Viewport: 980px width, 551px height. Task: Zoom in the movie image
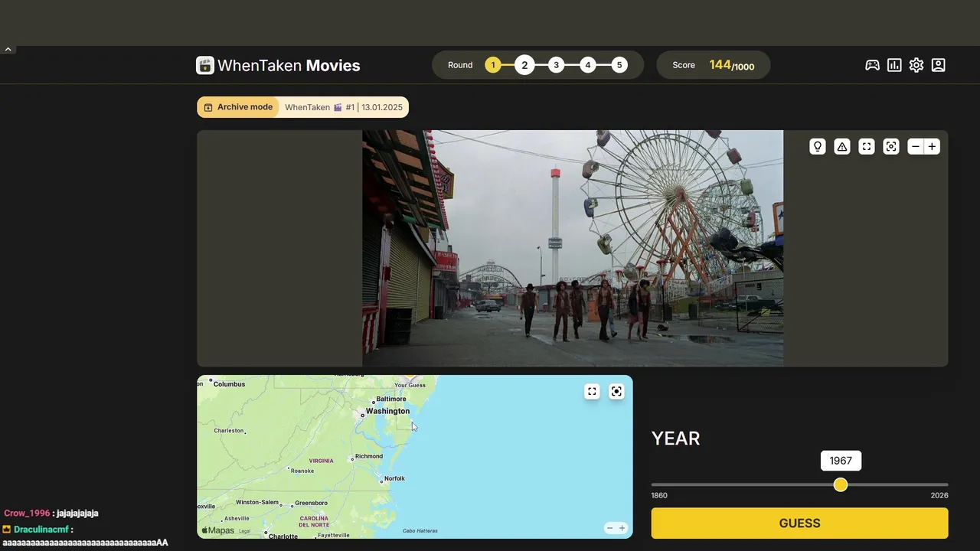click(x=932, y=146)
